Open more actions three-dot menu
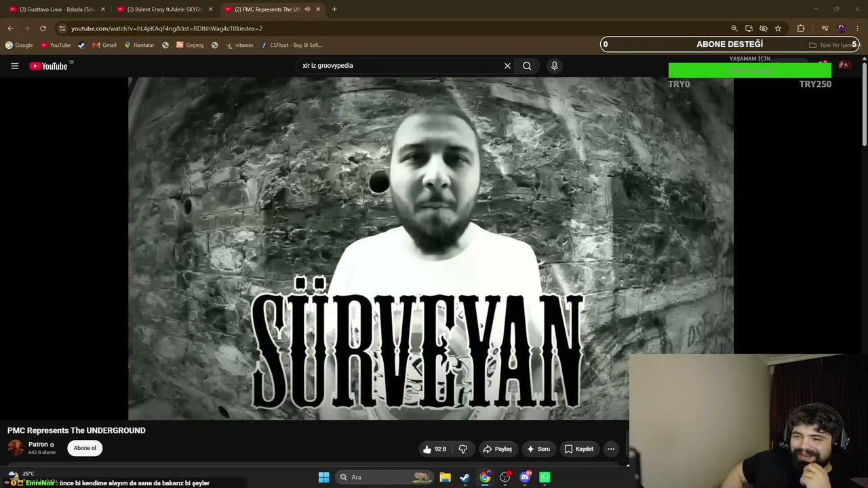The height and width of the screenshot is (488, 868). tap(611, 449)
